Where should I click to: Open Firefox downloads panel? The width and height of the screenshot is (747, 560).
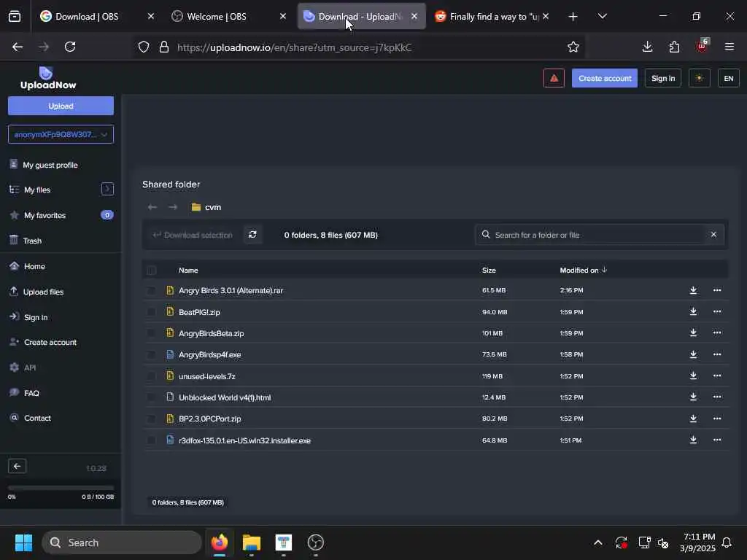[x=647, y=47]
